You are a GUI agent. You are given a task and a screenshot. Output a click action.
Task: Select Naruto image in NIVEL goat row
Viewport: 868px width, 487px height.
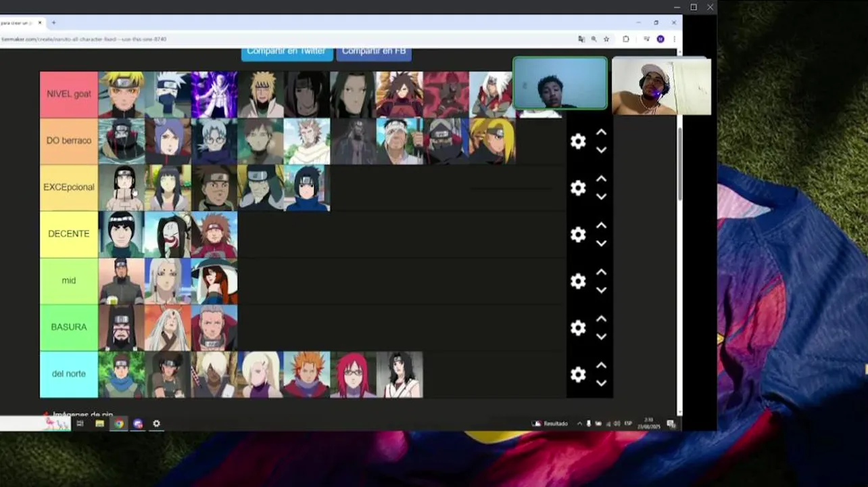click(122, 95)
